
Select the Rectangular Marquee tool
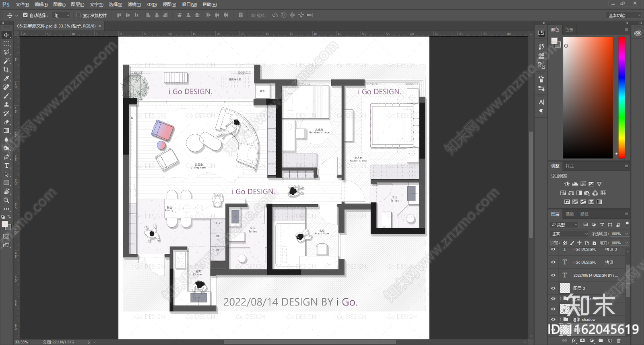[x=6, y=43]
